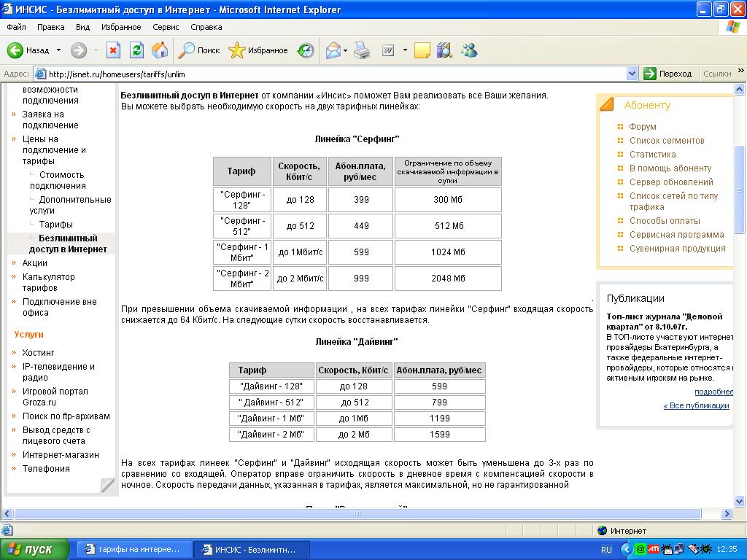Click the ATI tray icon

(654, 549)
